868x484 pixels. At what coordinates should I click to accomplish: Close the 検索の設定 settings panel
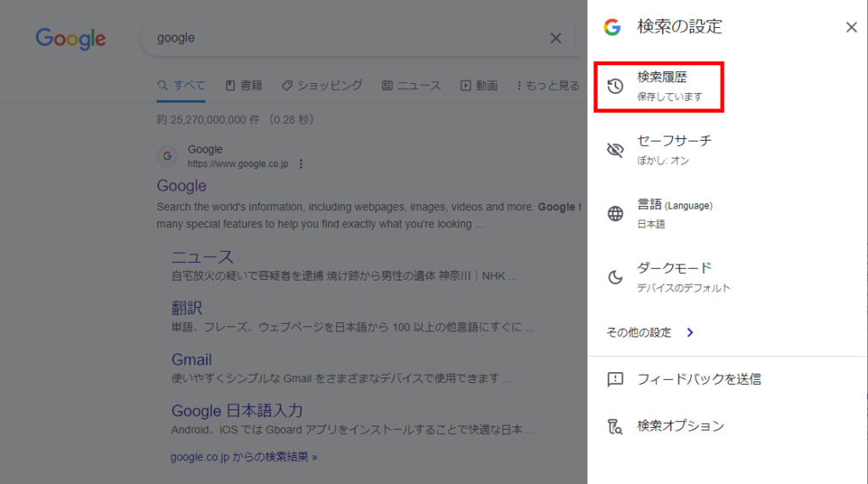point(851,27)
